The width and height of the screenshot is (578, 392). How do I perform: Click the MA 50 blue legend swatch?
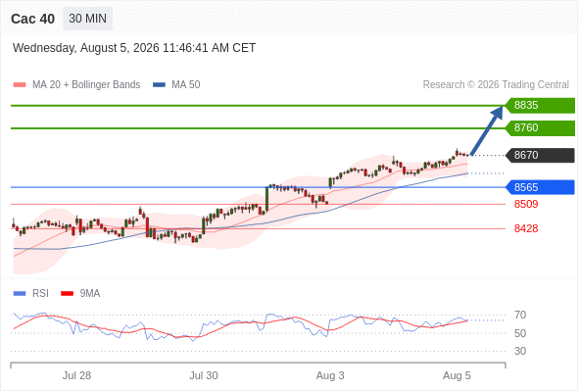tap(159, 85)
